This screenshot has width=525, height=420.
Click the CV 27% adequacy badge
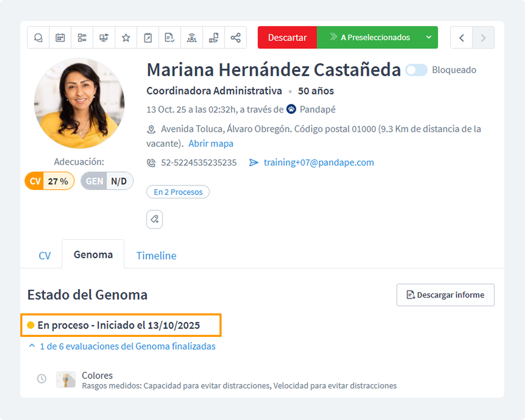[50, 181]
